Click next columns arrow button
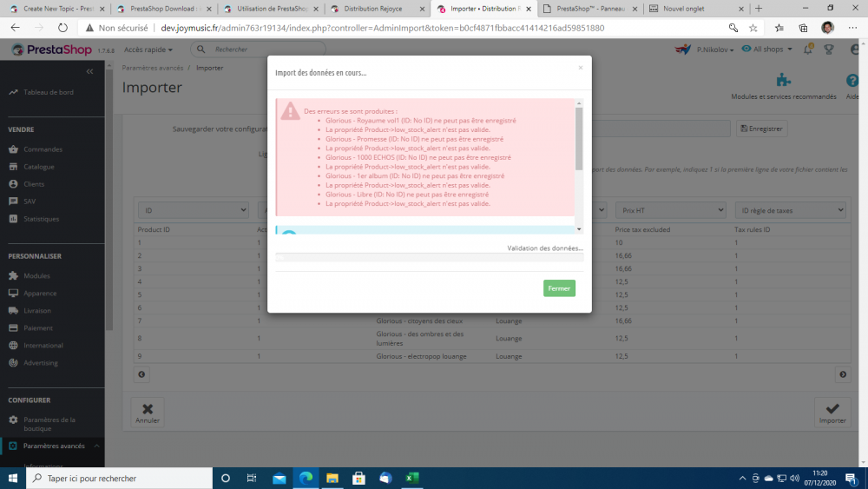The image size is (868, 489). (843, 374)
